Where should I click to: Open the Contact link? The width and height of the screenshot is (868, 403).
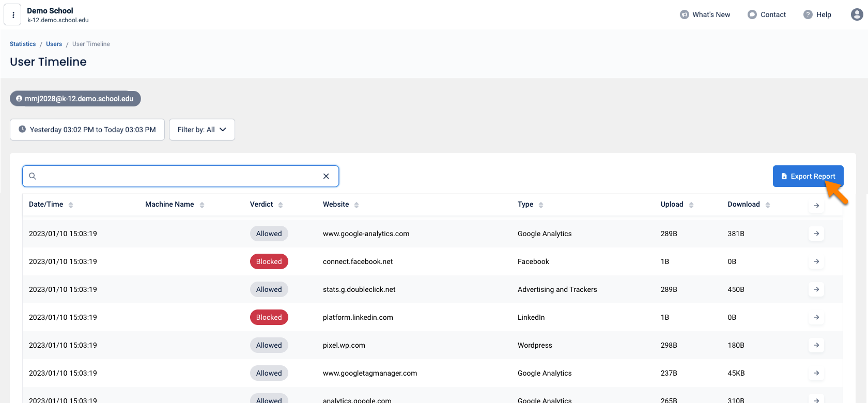click(767, 14)
